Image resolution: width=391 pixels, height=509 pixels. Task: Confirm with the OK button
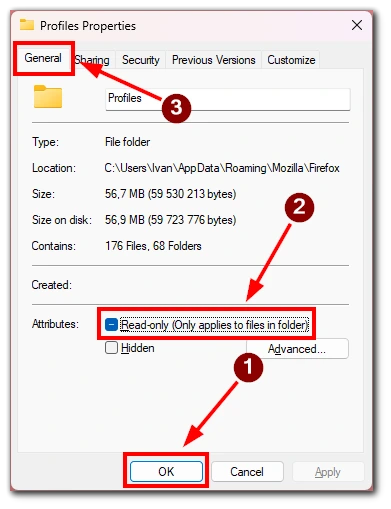pos(166,471)
